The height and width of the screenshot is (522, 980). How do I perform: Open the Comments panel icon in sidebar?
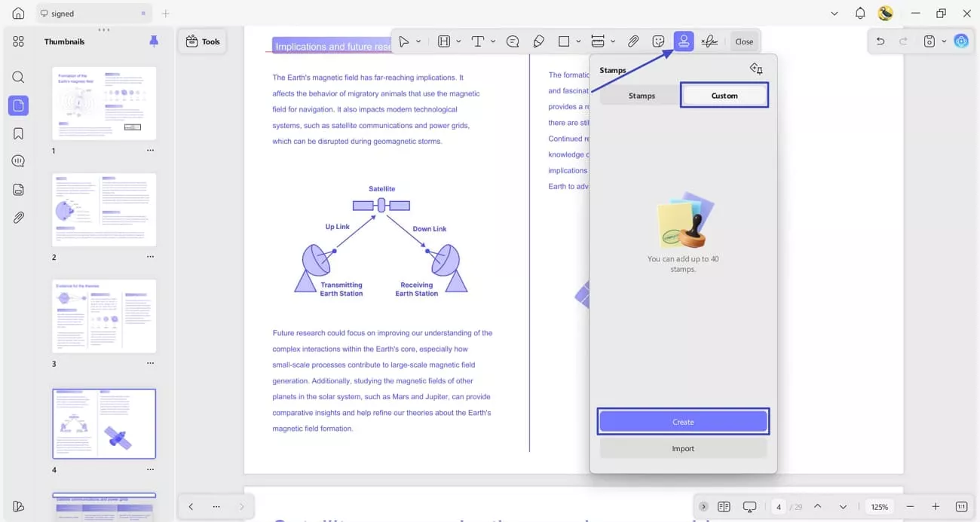tap(18, 161)
